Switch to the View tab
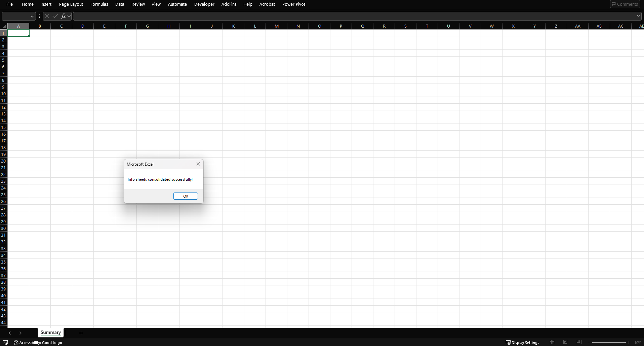 tap(156, 4)
